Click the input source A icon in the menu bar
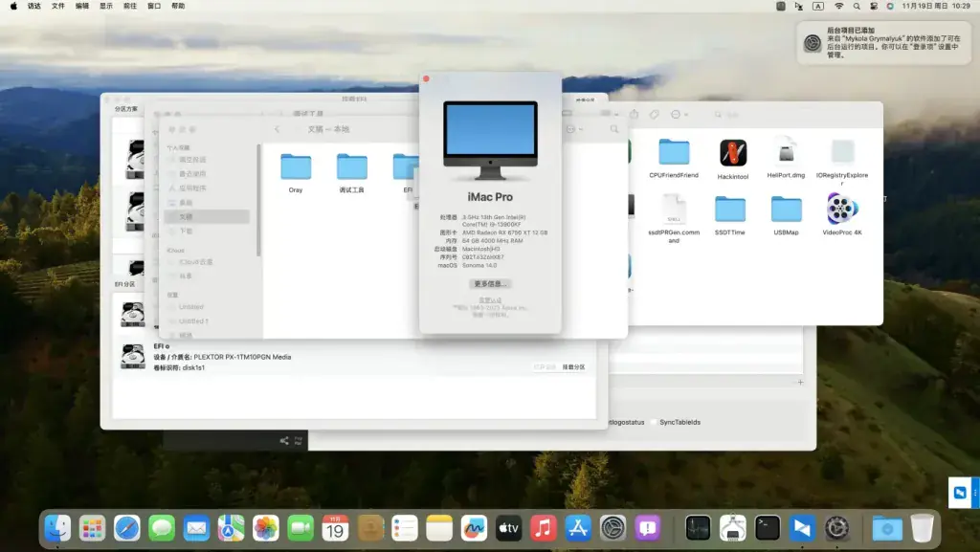980x552 pixels. click(818, 6)
